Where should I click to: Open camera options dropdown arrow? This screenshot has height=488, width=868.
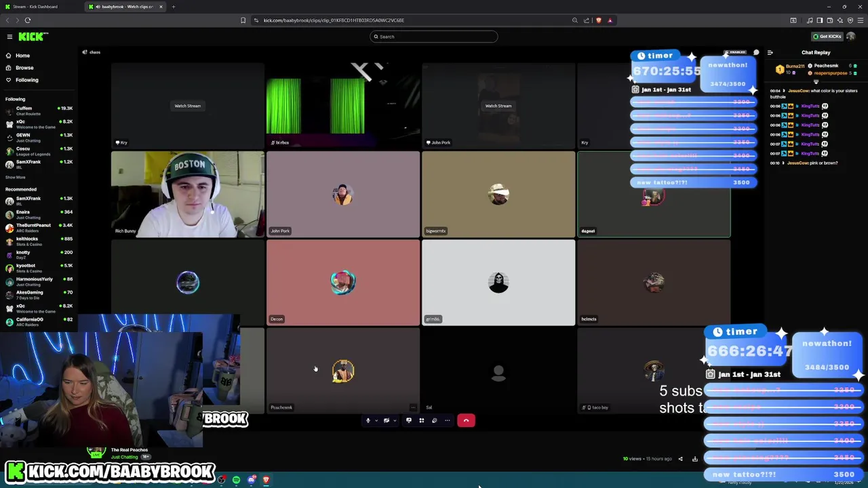pos(394,421)
